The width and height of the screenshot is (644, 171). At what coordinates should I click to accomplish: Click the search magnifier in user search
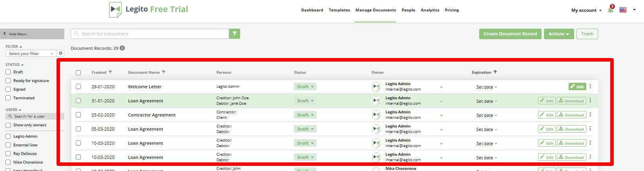10,116
